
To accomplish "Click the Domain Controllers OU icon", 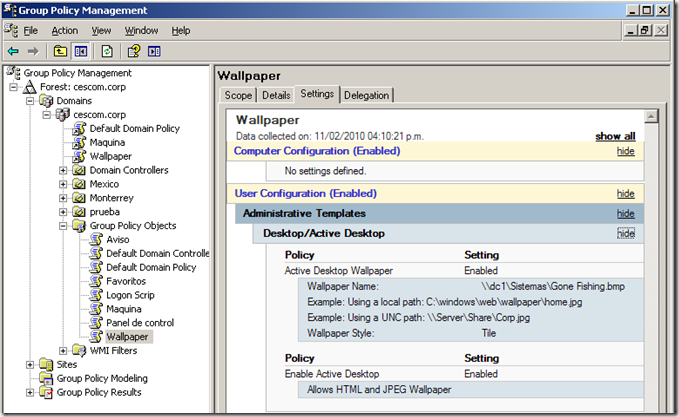I will 79,170.
